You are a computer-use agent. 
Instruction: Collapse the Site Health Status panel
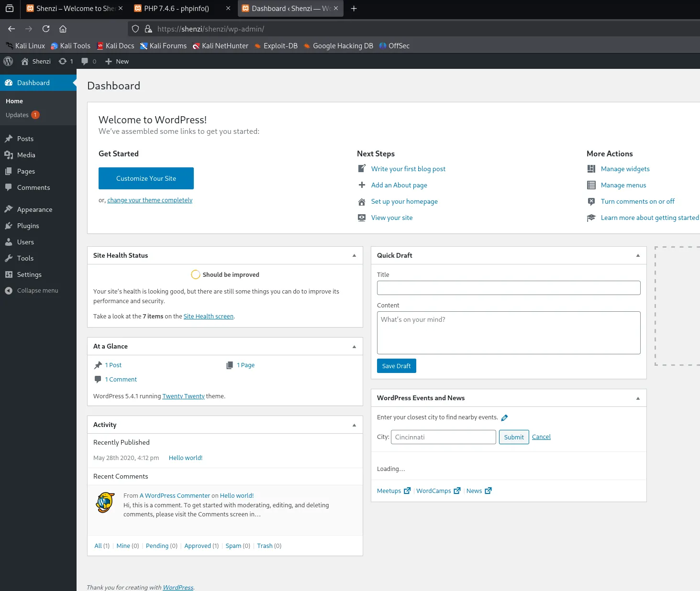[x=354, y=255]
